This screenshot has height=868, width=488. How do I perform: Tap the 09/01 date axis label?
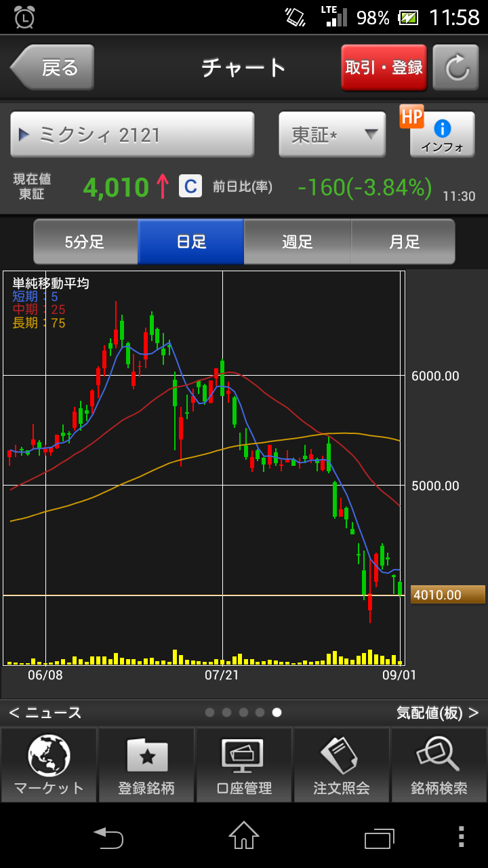(399, 675)
